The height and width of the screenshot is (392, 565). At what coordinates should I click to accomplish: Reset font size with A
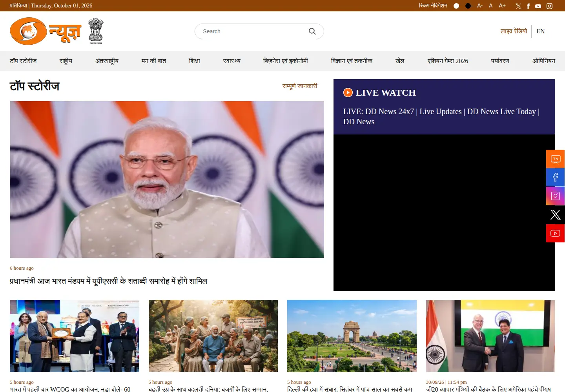click(490, 6)
